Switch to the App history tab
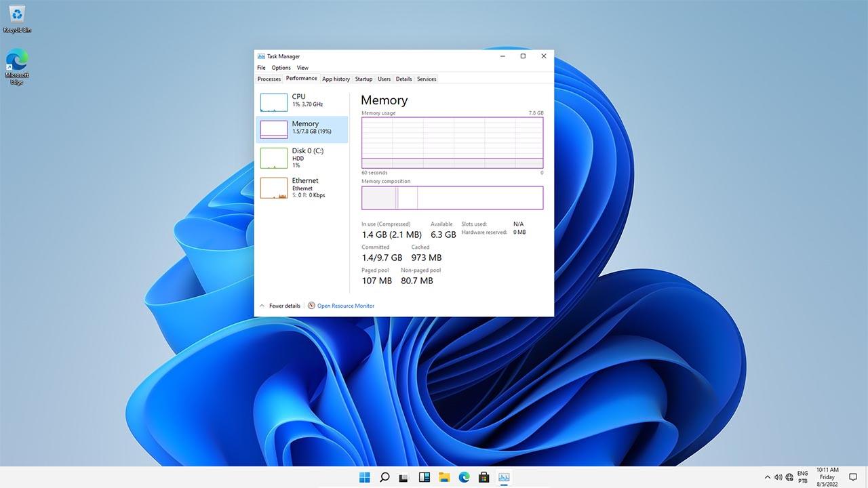Image resolution: width=868 pixels, height=488 pixels. (336, 79)
